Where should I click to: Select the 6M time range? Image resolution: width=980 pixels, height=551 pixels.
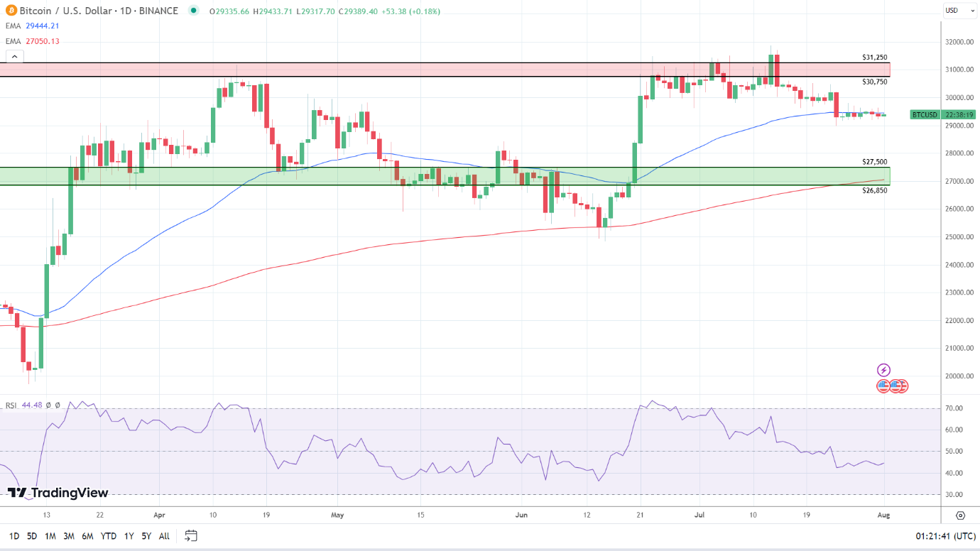87,536
